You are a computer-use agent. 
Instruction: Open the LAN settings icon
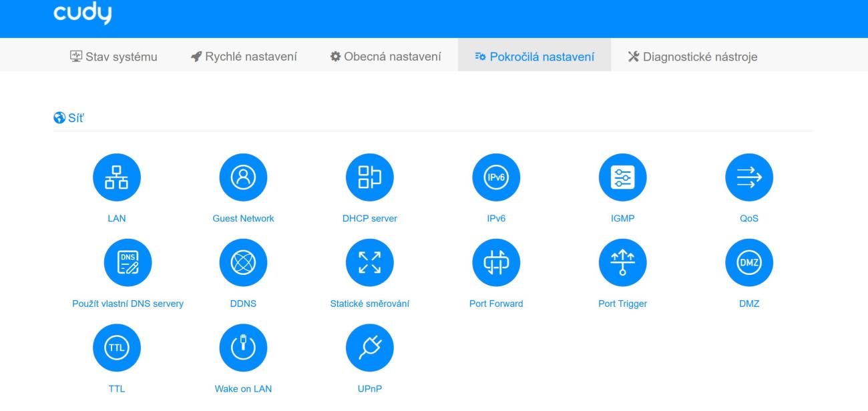click(x=117, y=177)
